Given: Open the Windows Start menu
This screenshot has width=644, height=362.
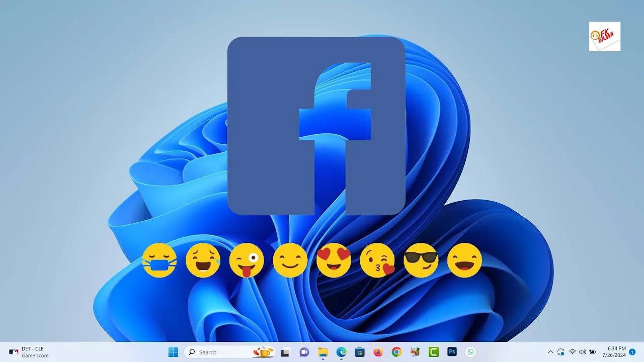Looking at the screenshot, I should coord(173,352).
